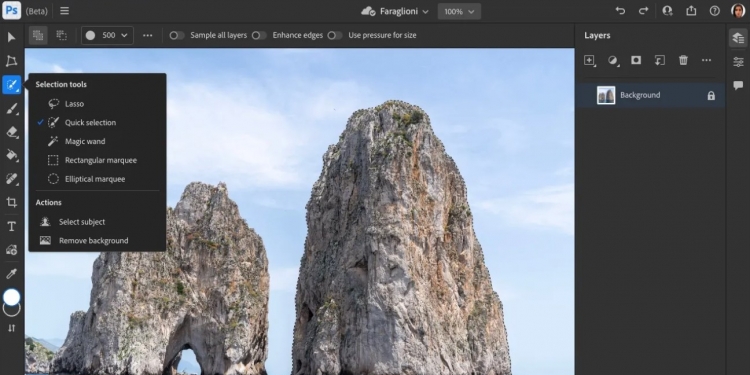Open the hamburger main menu
Viewport: 750px width, 375px height.
tap(65, 11)
